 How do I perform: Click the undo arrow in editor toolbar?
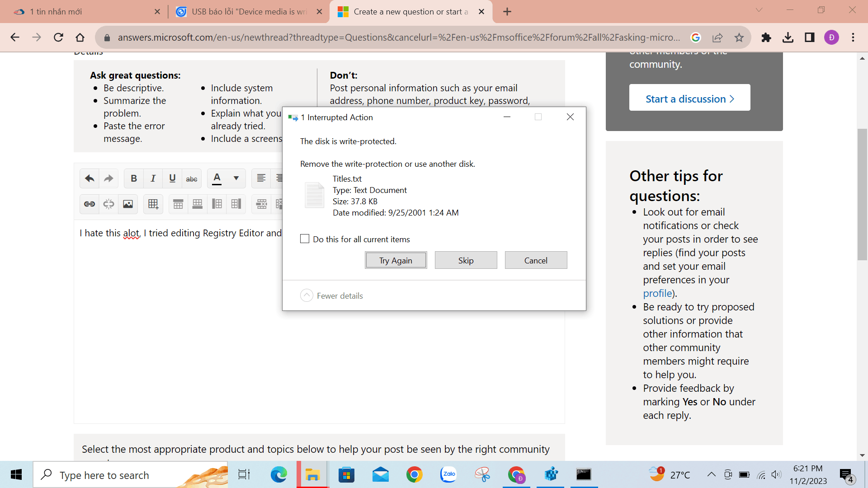click(90, 178)
